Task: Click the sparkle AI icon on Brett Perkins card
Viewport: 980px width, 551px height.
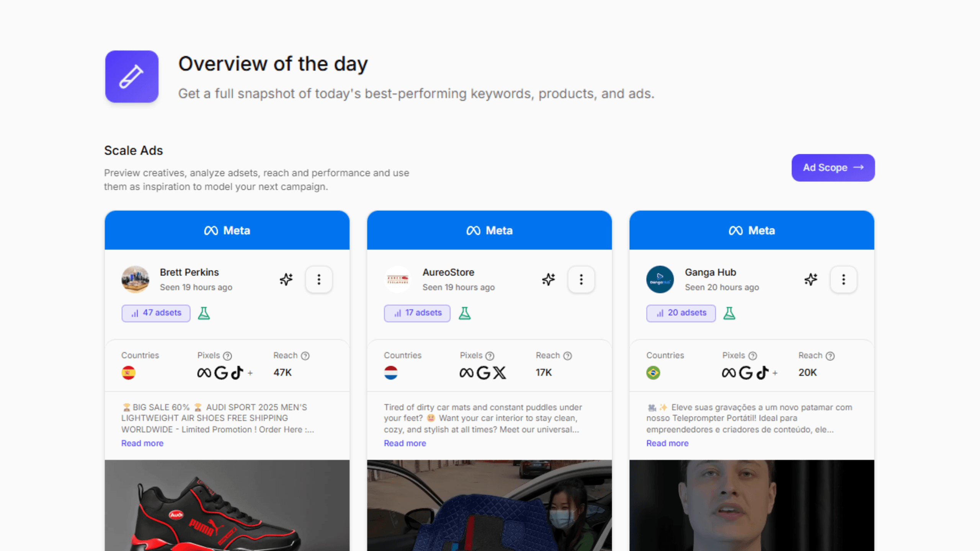Action: click(286, 279)
